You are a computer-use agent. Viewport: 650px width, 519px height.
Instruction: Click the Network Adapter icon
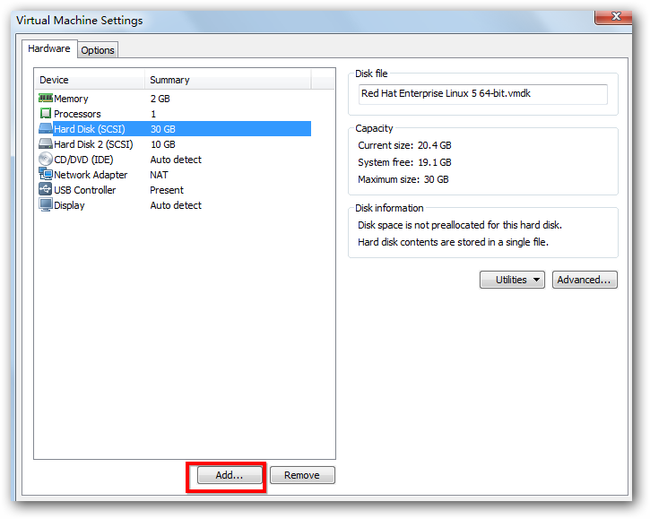[x=45, y=174]
